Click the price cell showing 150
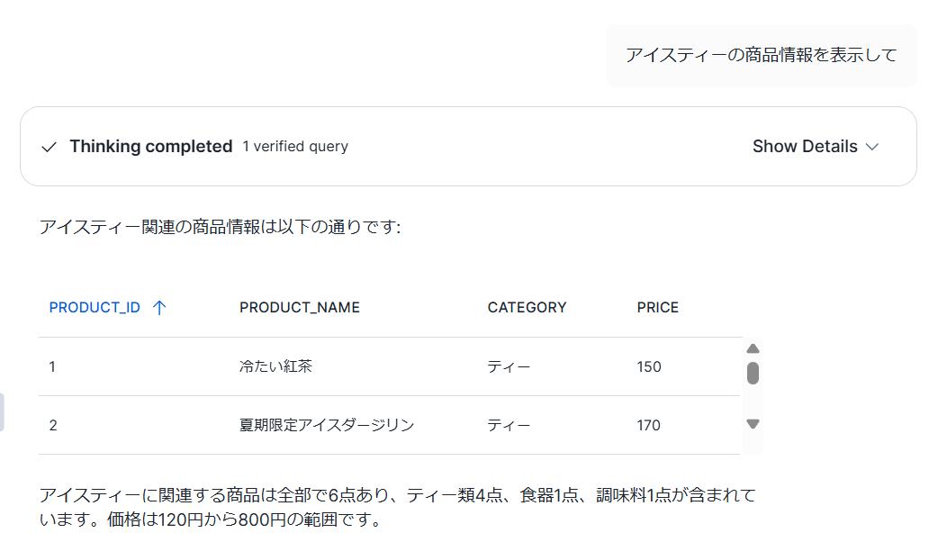Viewport: 938px width, 560px height. point(648,366)
